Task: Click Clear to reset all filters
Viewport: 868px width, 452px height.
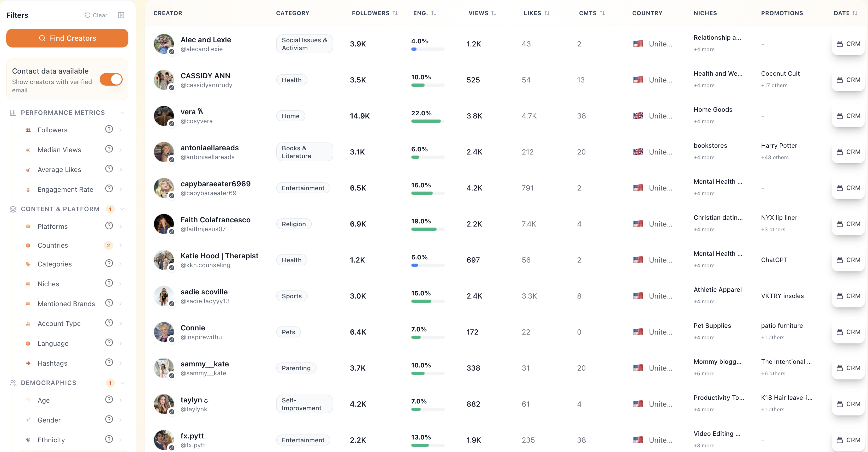Action: (96, 15)
